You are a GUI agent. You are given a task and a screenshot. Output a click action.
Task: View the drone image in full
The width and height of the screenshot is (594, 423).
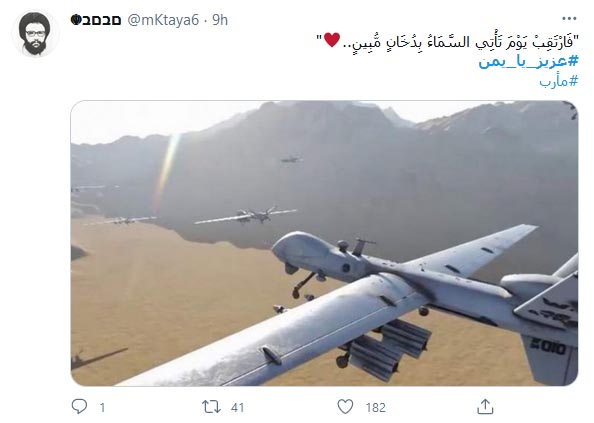pyautogui.click(x=324, y=243)
